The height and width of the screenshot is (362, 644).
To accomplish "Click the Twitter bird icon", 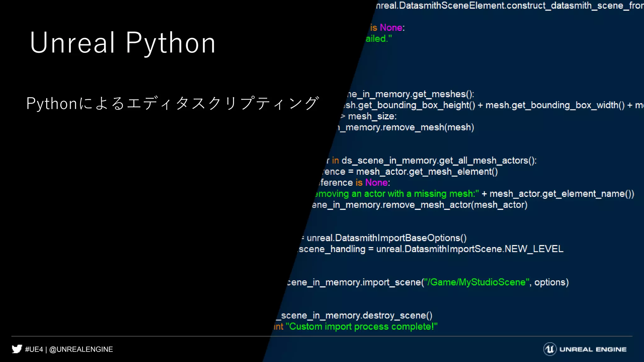I will 17,349.
